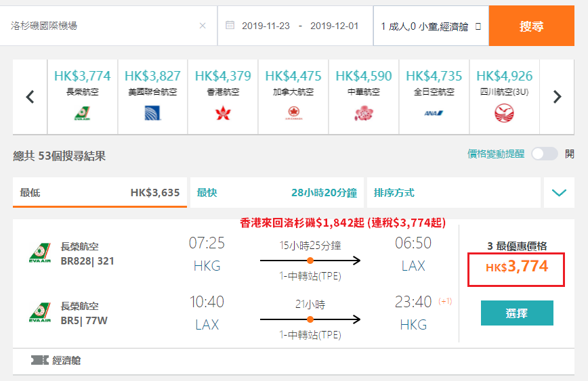
Task: Show previous airlines in the price carousel
Action: coord(30,97)
